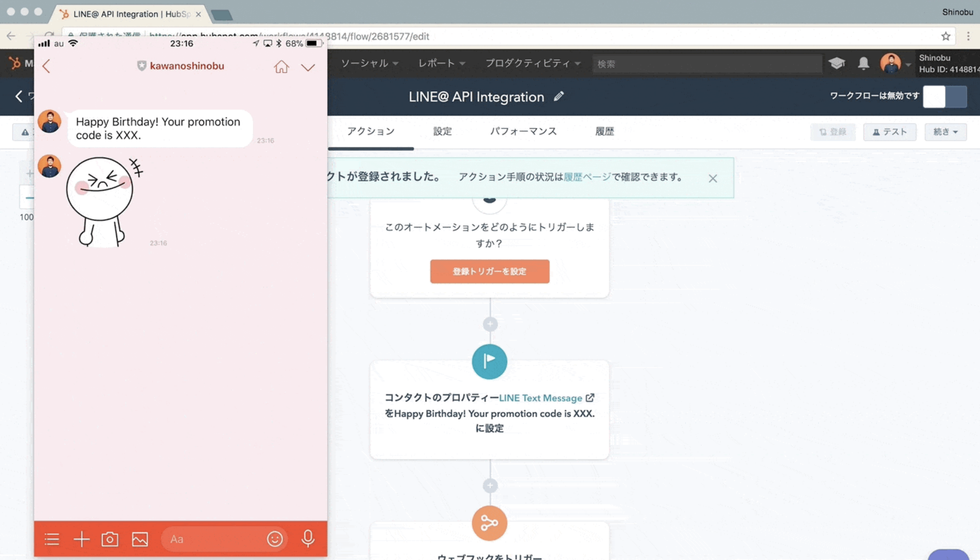Select the アクション tab
Image resolution: width=980 pixels, height=560 pixels.
pyautogui.click(x=371, y=131)
